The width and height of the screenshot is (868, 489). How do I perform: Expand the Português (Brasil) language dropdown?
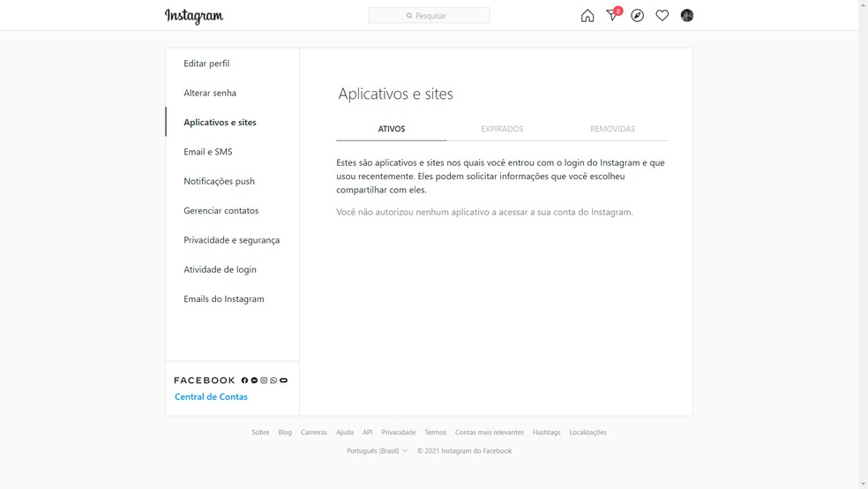point(377,451)
